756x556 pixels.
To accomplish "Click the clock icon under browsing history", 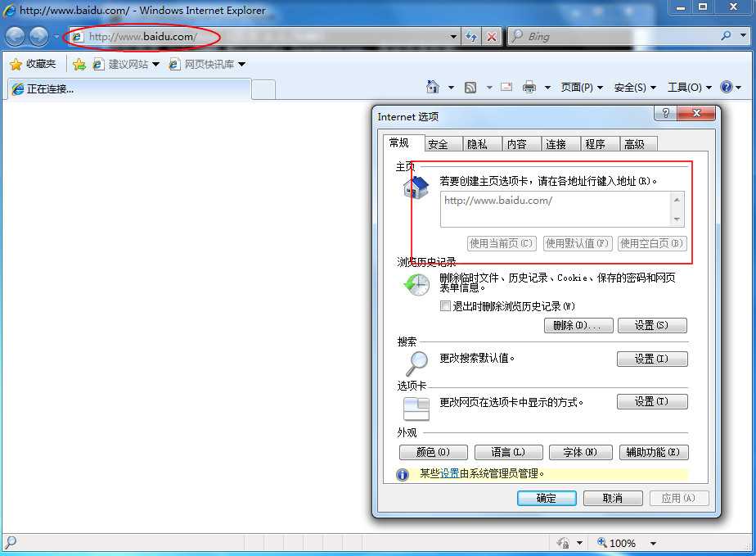I will [x=416, y=285].
